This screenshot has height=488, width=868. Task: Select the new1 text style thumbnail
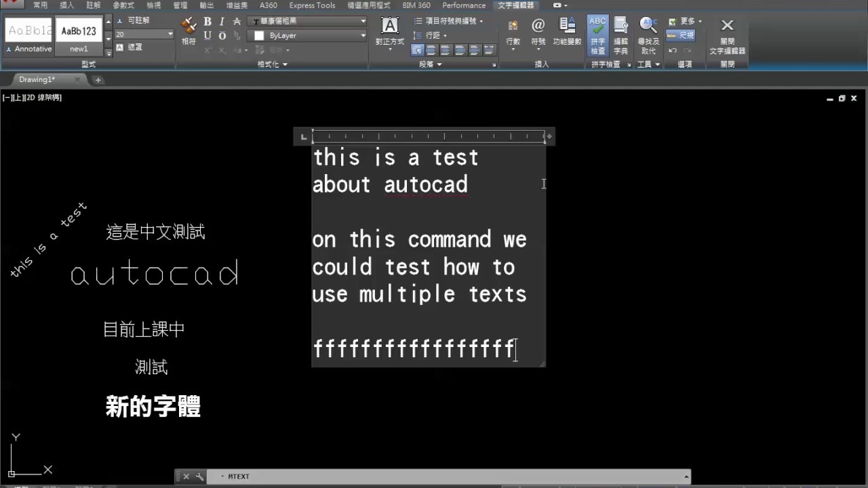(79, 37)
